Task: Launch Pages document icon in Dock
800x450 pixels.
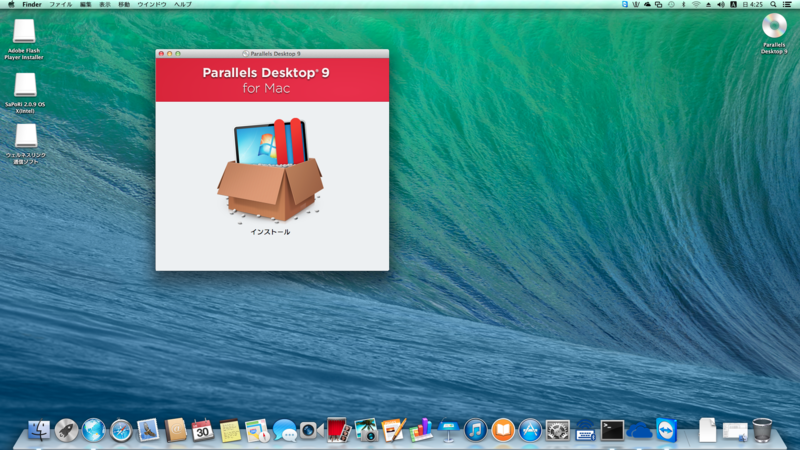Action: [393, 431]
